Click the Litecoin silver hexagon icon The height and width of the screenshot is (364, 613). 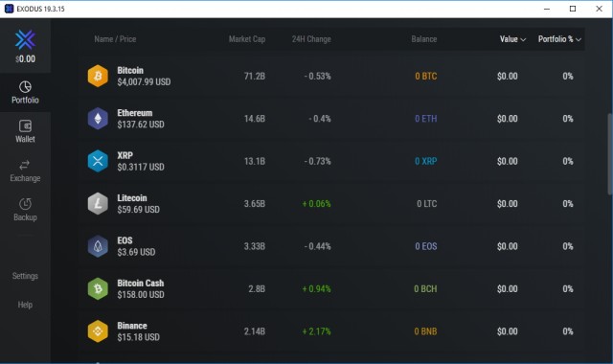tap(98, 204)
